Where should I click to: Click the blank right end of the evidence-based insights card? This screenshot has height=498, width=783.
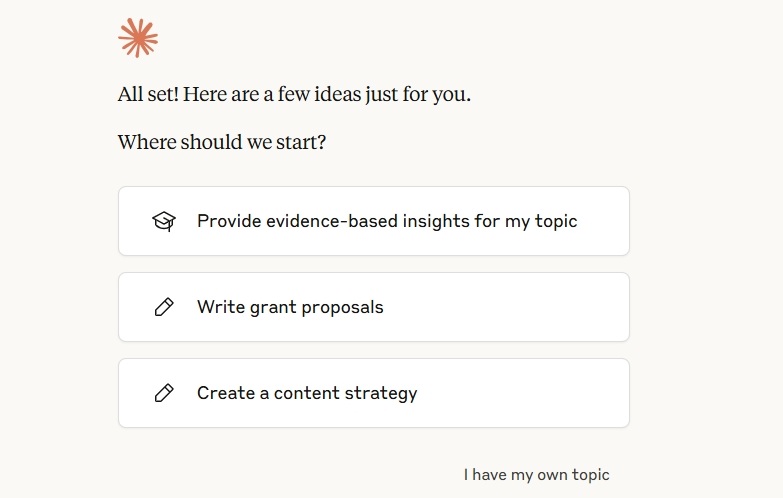tap(604, 221)
